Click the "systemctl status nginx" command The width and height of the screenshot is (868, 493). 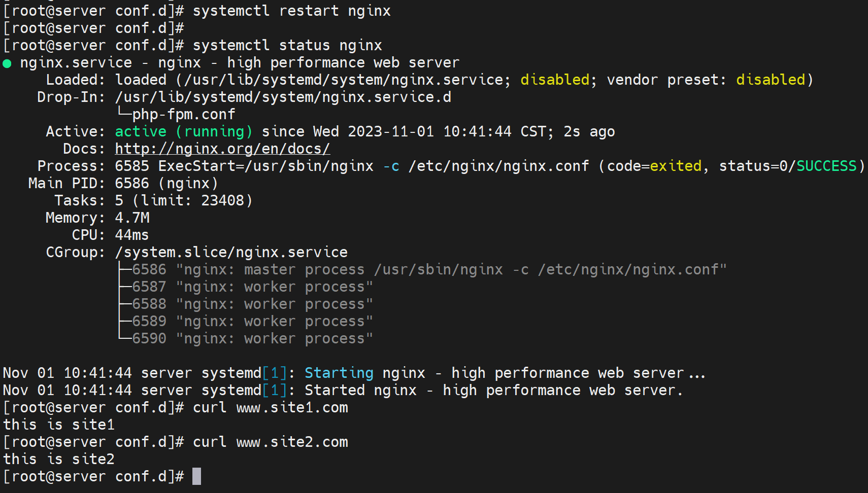[x=287, y=45]
